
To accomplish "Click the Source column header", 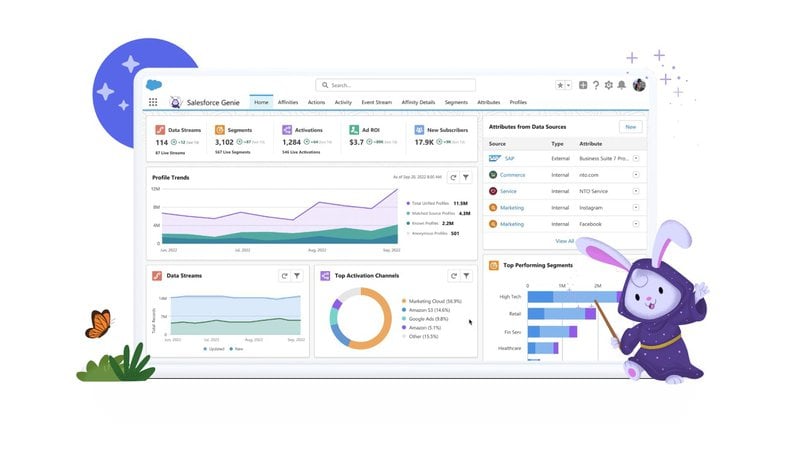I will (497, 144).
